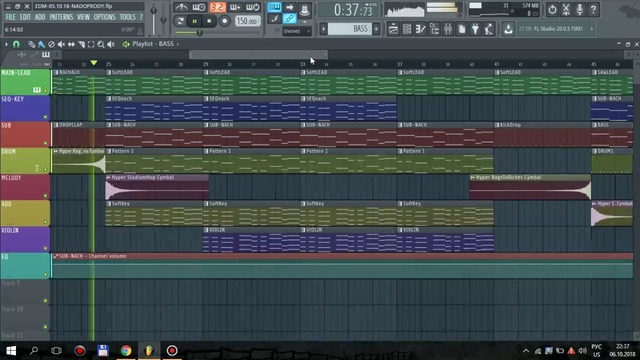
Task: Click the master pitch slider knob
Action: pos(163,19)
